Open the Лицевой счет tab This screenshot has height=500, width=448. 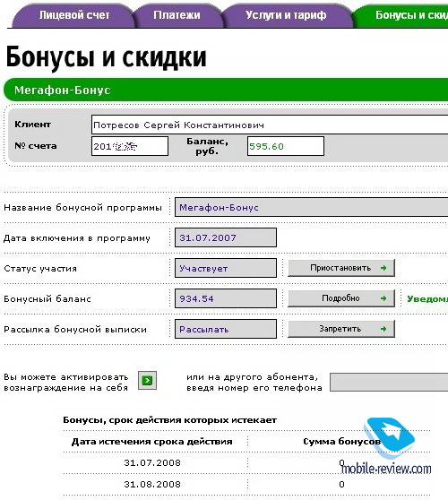pos(73,15)
